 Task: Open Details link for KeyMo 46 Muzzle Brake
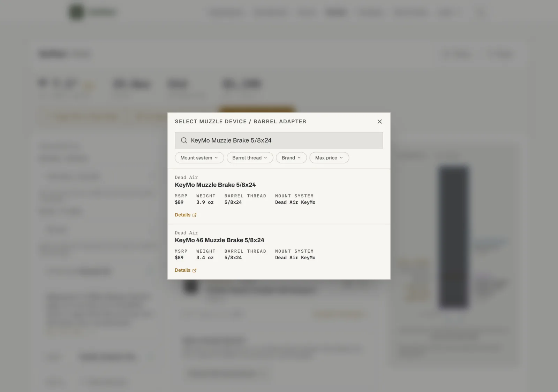[x=186, y=270]
